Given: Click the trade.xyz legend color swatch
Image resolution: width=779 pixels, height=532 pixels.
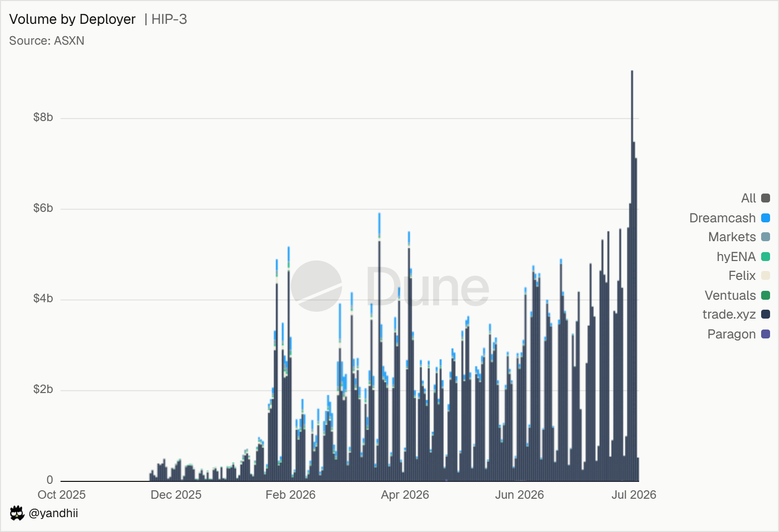Looking at the screenshot, I should (x=766, y=314).
